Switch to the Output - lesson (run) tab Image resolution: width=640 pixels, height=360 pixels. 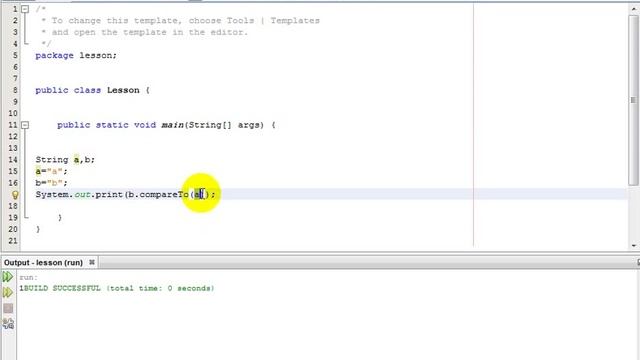pyautogui.click(x=43, y=262)
